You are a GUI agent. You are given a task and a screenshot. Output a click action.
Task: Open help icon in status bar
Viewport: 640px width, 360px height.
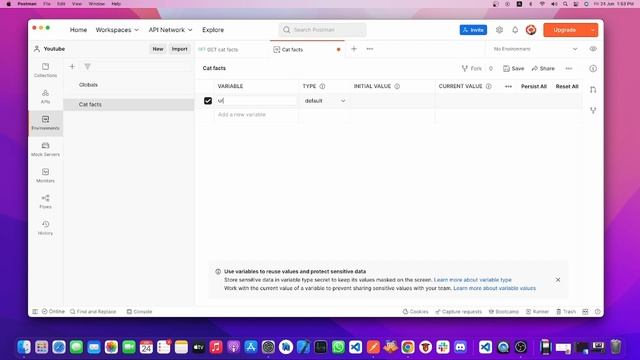point(598,311)
